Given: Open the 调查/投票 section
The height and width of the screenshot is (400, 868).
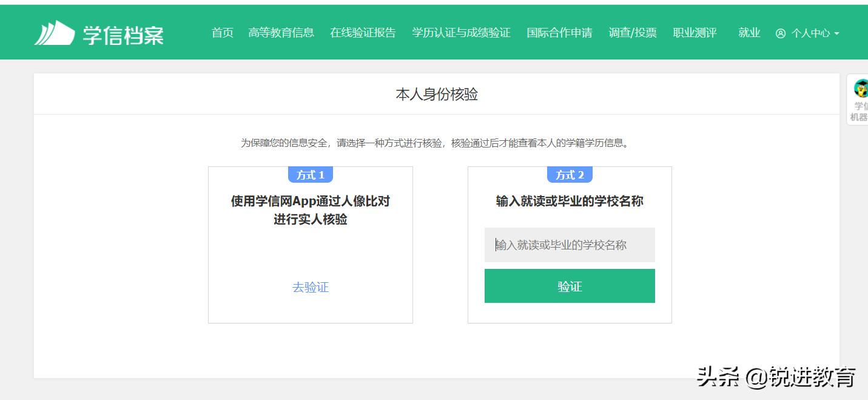Looking at the screenshot, I should (633, 33).
